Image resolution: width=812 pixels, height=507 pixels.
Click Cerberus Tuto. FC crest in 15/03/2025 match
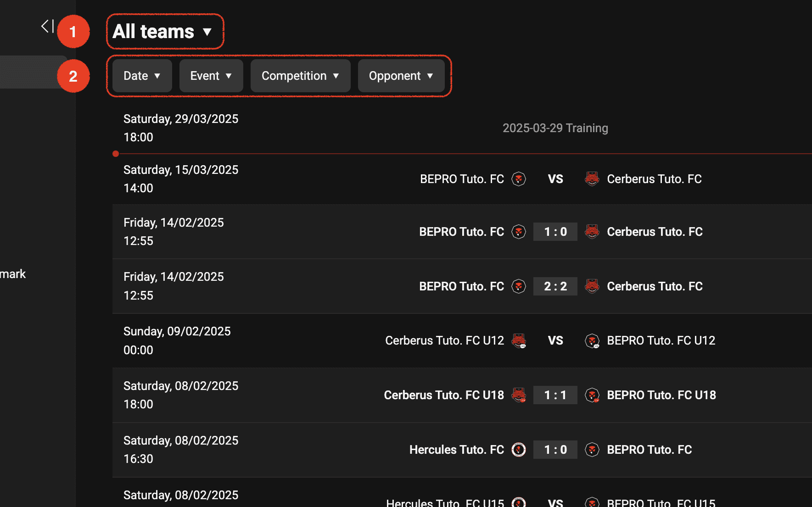(x=592, y=179)
